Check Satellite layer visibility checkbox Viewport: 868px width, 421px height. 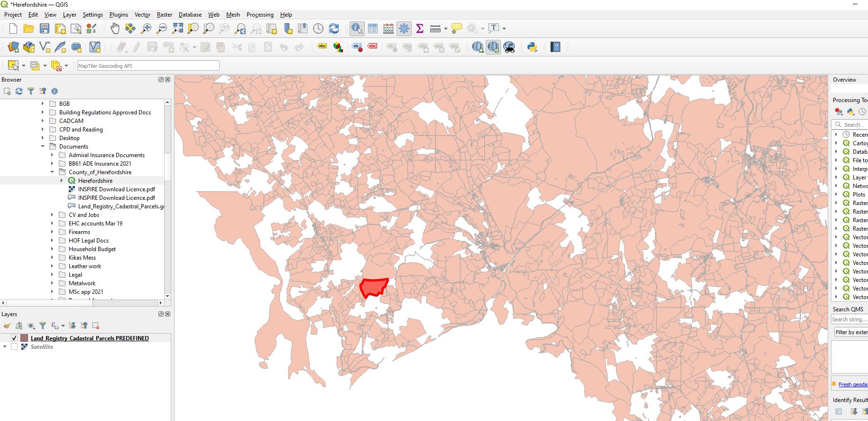point(14,347)
